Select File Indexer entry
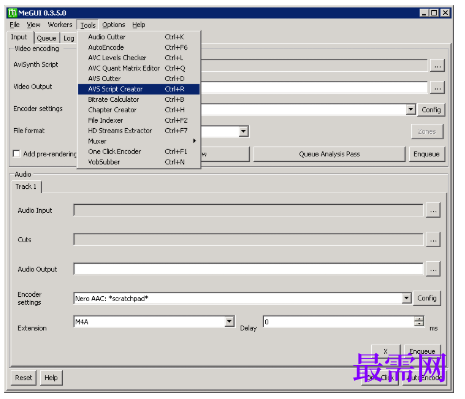Screen dimensions: 465x399 pos(139,120)
